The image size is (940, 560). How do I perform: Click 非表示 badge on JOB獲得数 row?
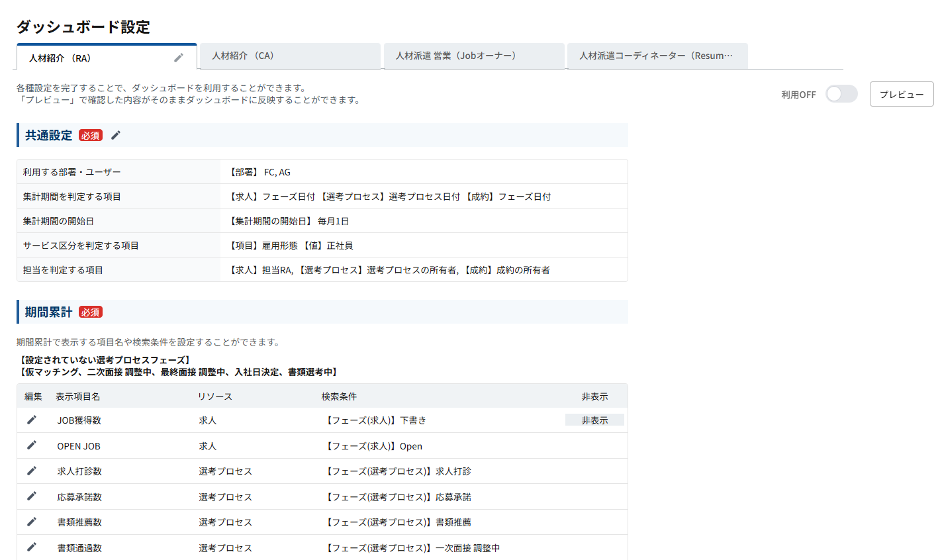tap(594, 420)
